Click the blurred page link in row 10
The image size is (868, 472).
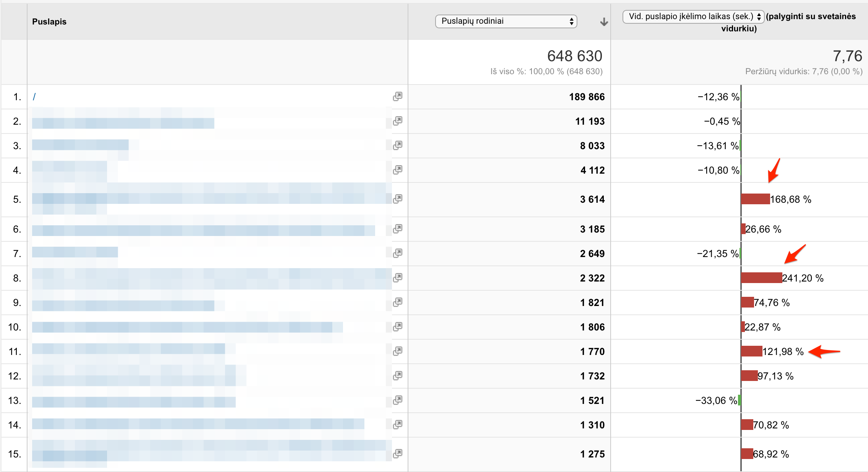[187, 327]
